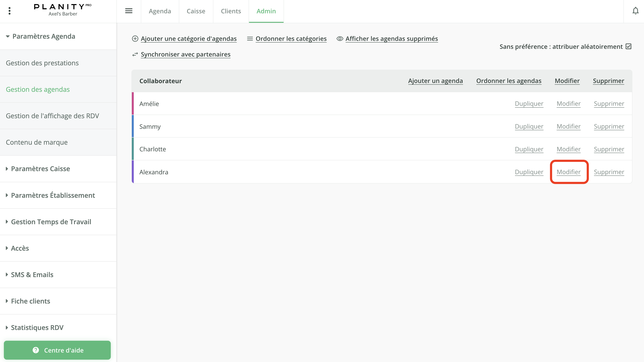Switch to the Clients tab

[231, 11]
